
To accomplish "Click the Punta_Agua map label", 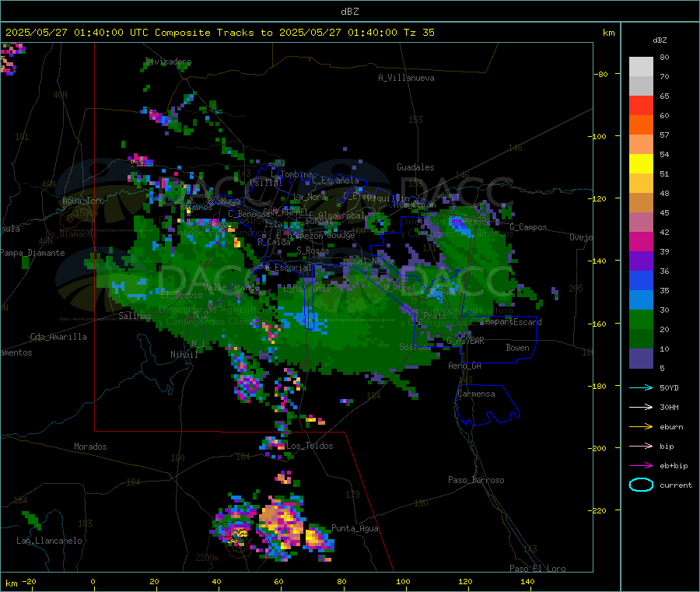I will coord(355,528).
